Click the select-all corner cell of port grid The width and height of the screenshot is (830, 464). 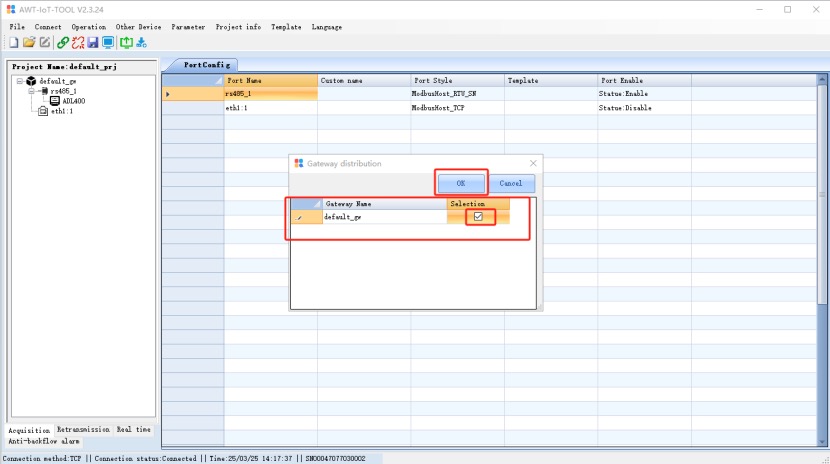click(193, 80)
